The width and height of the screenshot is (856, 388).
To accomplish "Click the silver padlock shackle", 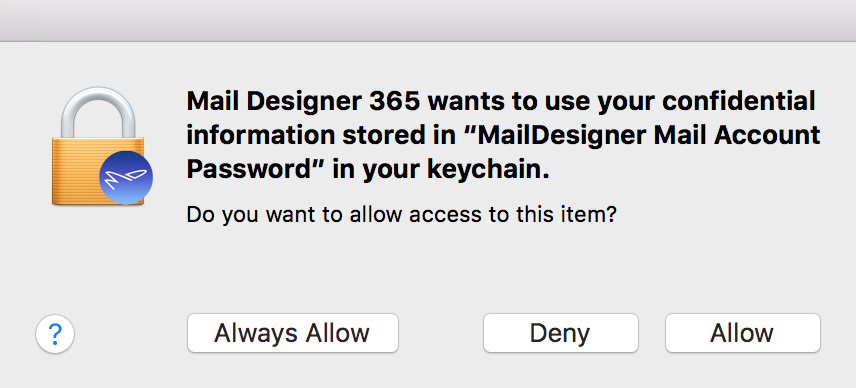I will tap(98, 112).
